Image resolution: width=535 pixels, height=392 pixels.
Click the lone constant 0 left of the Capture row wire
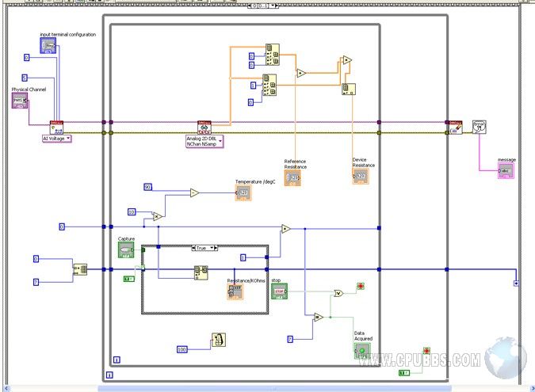pyautogui.click(x=62, y=226)
